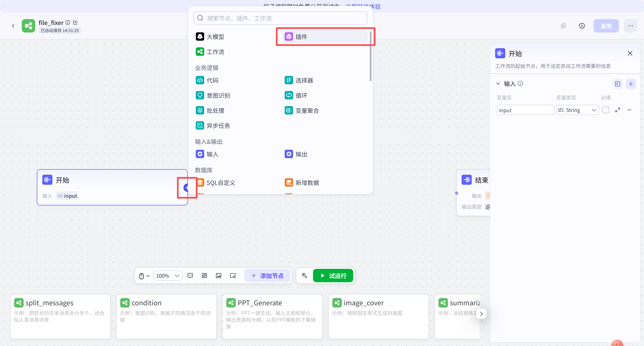Click the duplicate workflow icon in header
Screen dimensions: 644x346
click(x=563, y=26)
